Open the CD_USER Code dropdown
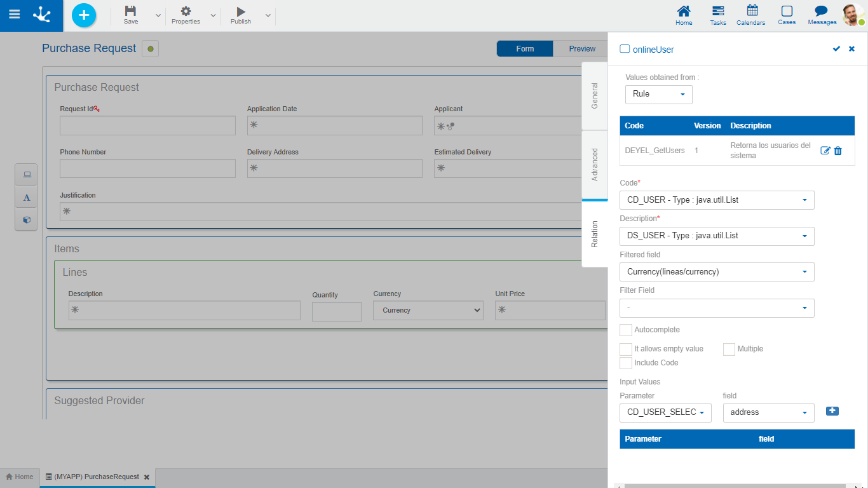Viewport: 868px width, 488px height. click(x=716, y=200)
